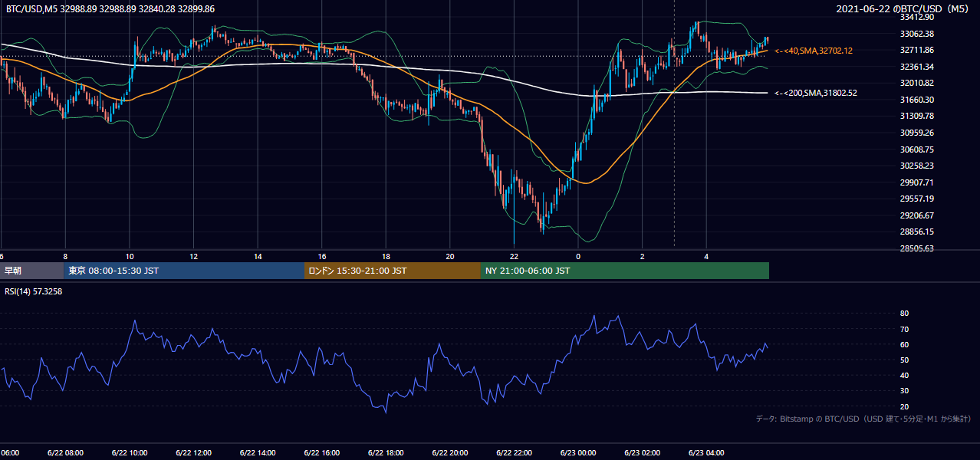Image resolution: width=980 pixels, height=460 pixels.
Task: Click the 東京 08:00-15:30 JST session bar
Action: (184, 271)
